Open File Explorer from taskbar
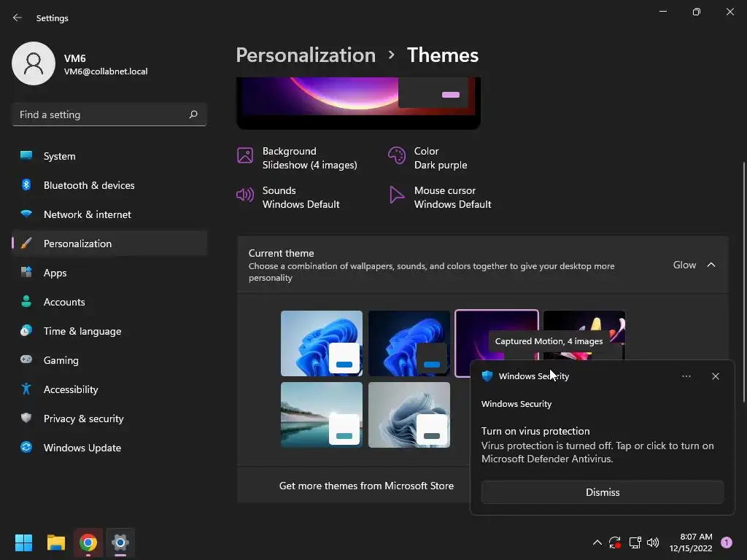Screen dimensions: 747x560 tap(55, 542)
